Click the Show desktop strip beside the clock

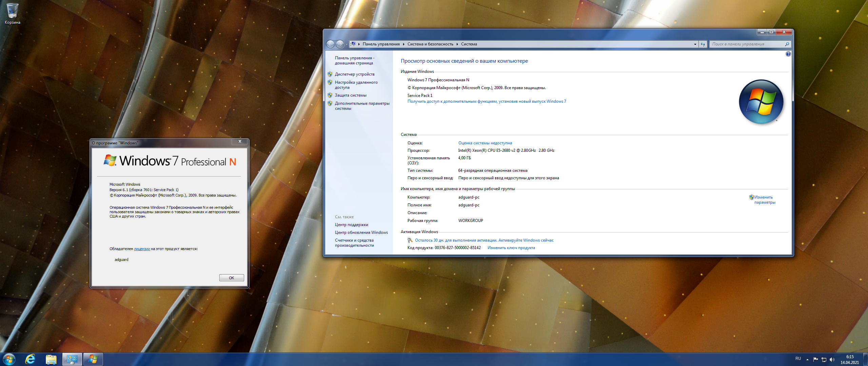click(865, 359)
